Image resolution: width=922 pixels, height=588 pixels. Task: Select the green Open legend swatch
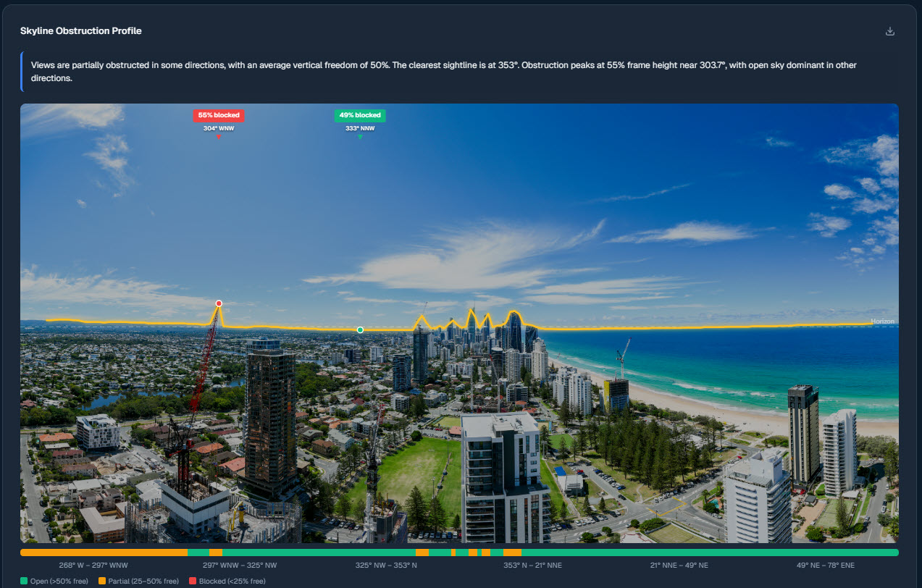pyautogui.click(x=24, y=581)
